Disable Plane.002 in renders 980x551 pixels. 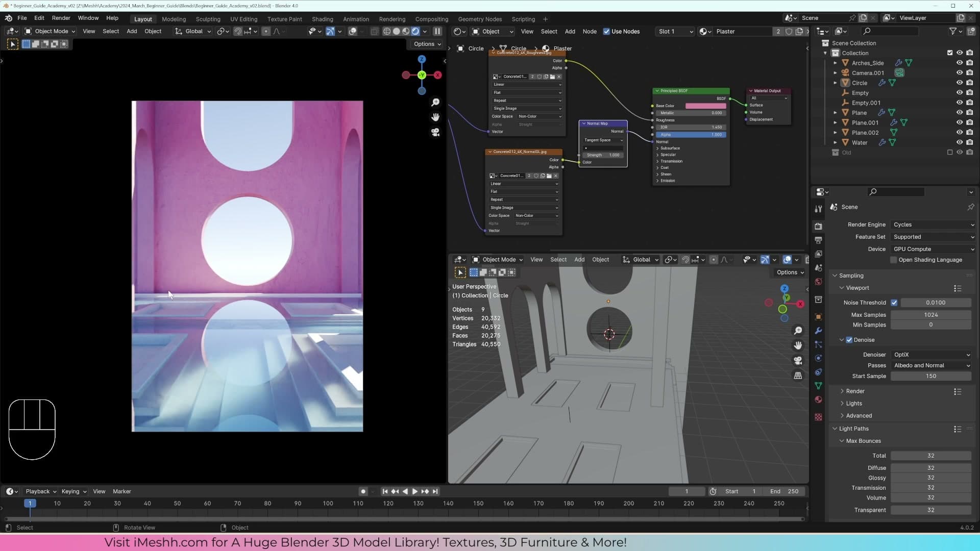pyautogui.click(x=970, y=133)
